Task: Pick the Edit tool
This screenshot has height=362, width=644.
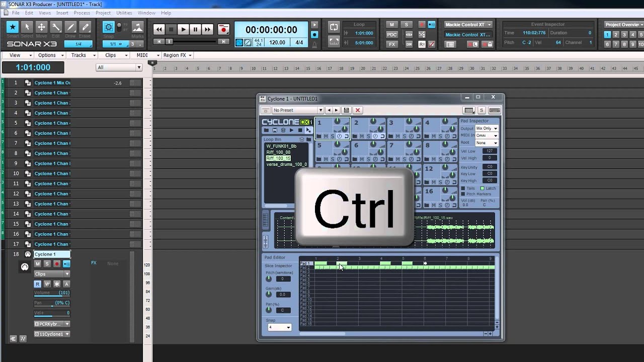Action: [56, 27]
